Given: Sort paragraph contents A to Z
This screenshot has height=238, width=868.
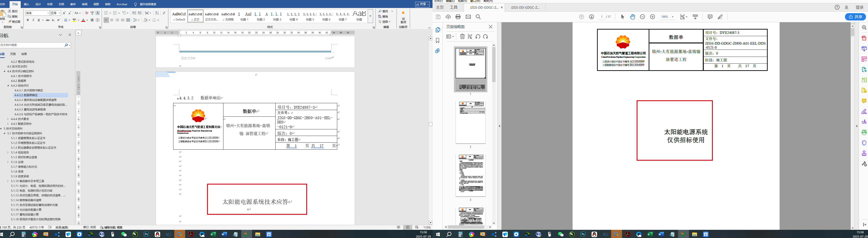Looking at the screenshot, I should 157,13.
